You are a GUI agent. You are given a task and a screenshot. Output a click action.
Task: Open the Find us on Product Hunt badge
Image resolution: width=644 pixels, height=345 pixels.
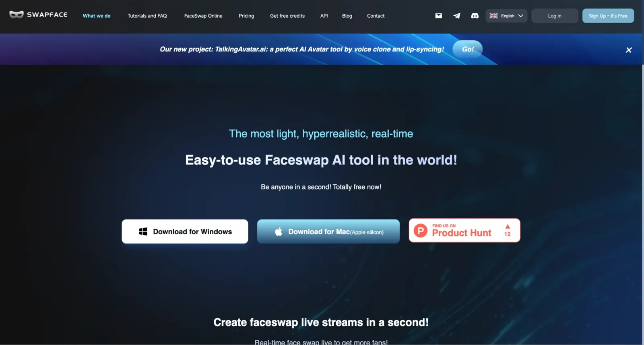point(464,231)
